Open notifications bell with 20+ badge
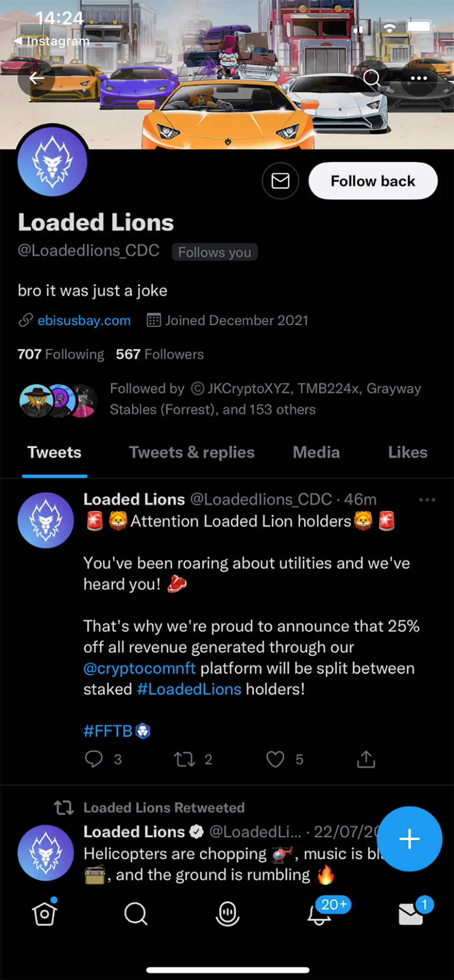The height and width of the screenshot is (980, 454). click(319, 914)
